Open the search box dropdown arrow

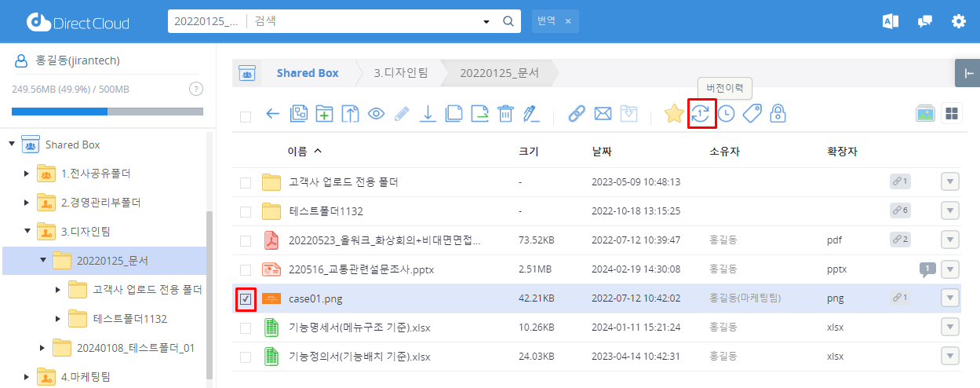click(x=486, y=21)
